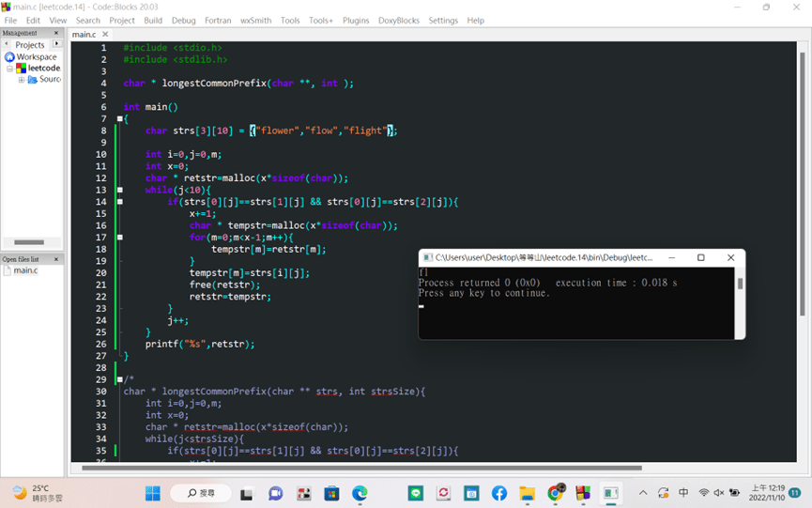The image size is (812, 508).
Task: Open Google Chrome from the taskbar
Action: pyautogui.click(x=555, y=493)
